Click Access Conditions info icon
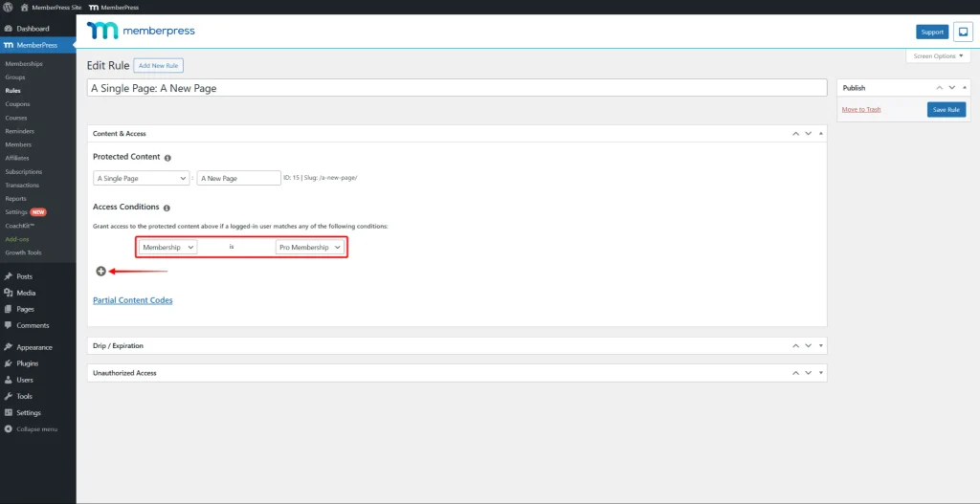 coord(167,208)
